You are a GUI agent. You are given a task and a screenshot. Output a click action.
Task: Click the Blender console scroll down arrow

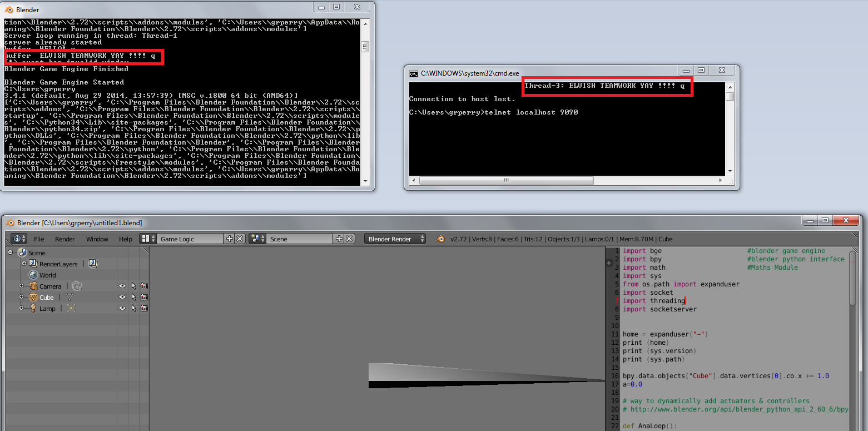click(365, 181)
